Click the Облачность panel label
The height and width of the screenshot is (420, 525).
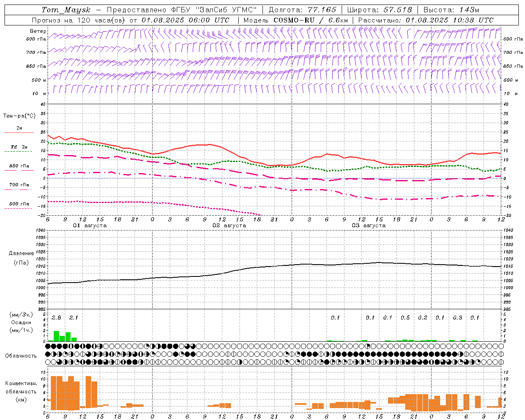click(21, 356)
